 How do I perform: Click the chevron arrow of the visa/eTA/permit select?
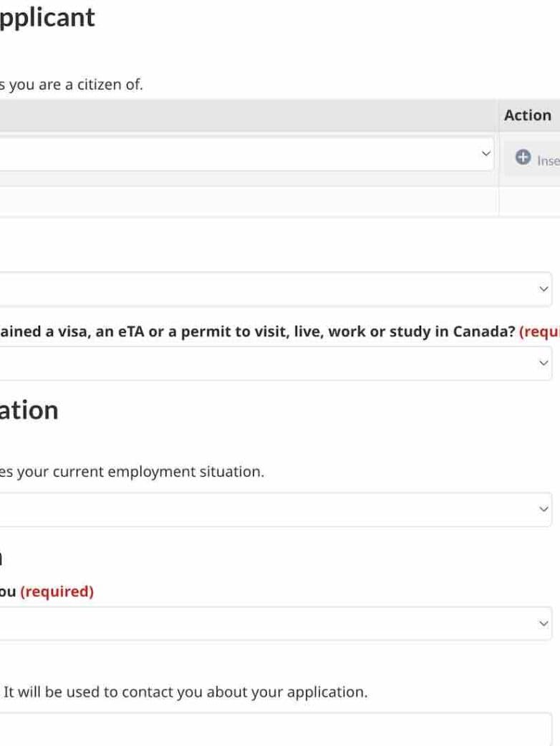pos(544,363)
